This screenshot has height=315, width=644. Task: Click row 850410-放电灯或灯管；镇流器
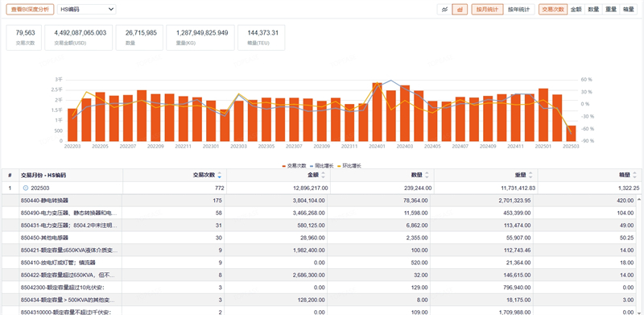click(319, 263)
